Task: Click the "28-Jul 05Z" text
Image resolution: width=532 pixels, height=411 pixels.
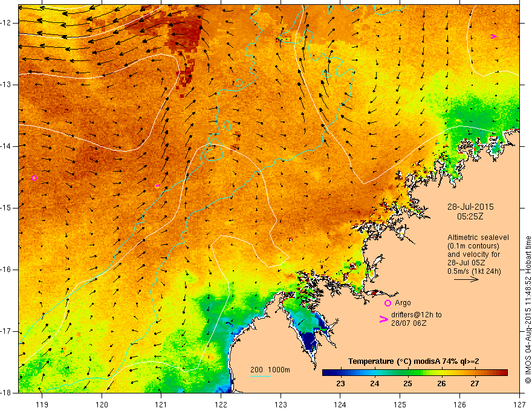Action: tap(466, 263)
